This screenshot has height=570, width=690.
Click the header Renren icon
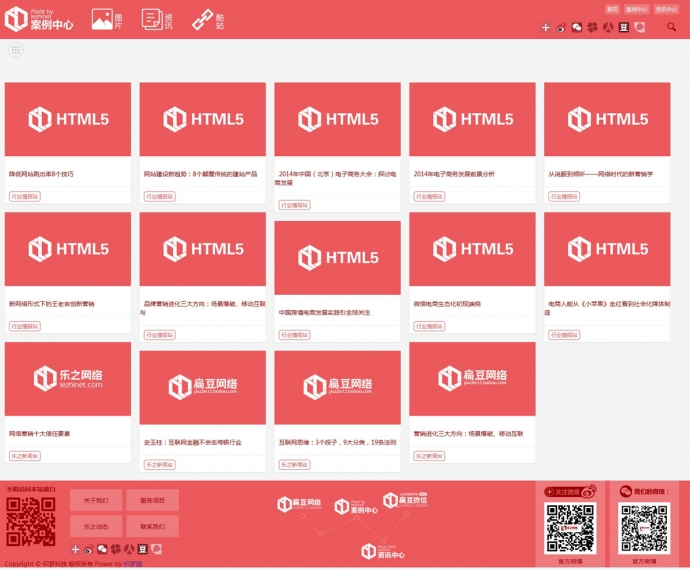tap(608, 28)
